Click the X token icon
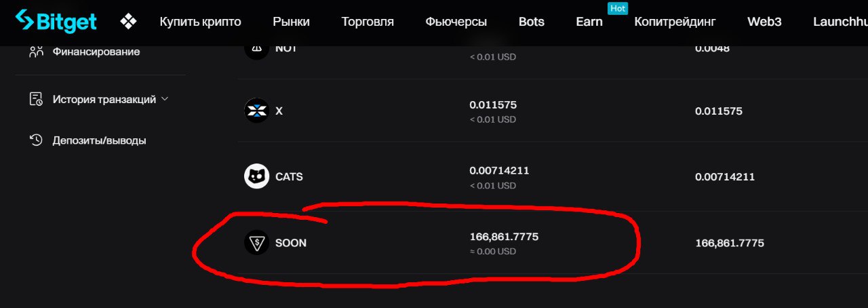868x308 pixels. (x=257, y=111)
